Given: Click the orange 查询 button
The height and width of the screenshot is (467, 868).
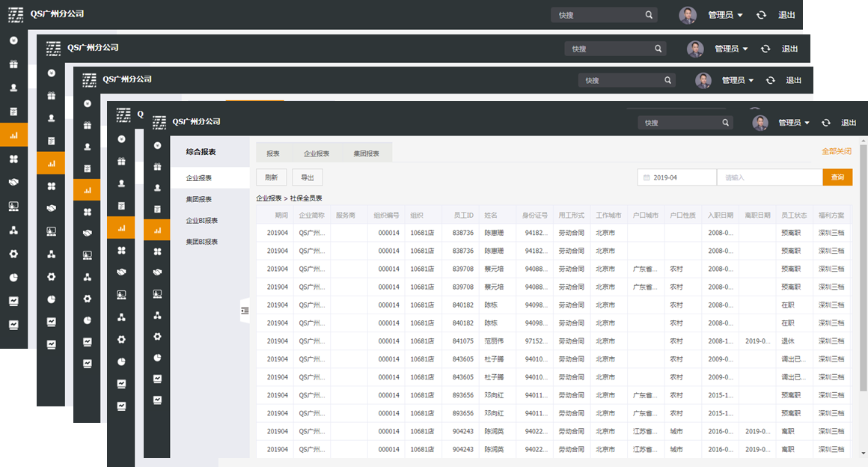Looking at the screenshot, I should (837, 177).
